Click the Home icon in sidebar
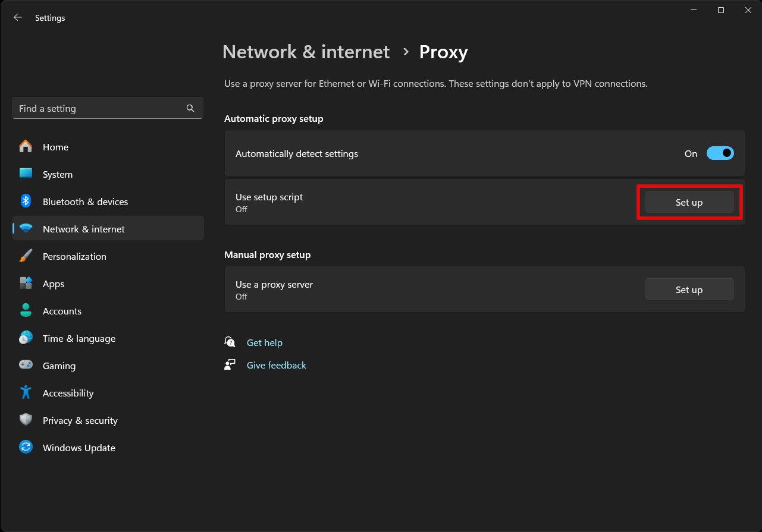 26,147
